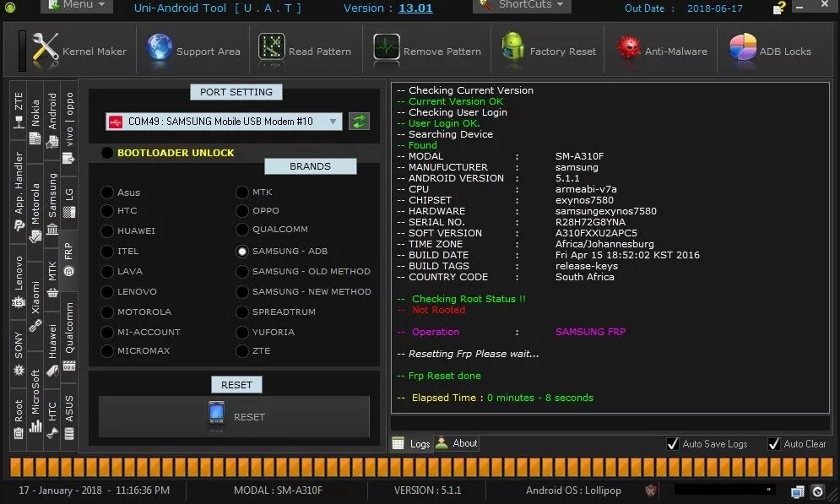Select SAMSUNG - NEW METHOD radio button
The height and width of the screenshot is (504, 840).
click(x=242, y=292)
